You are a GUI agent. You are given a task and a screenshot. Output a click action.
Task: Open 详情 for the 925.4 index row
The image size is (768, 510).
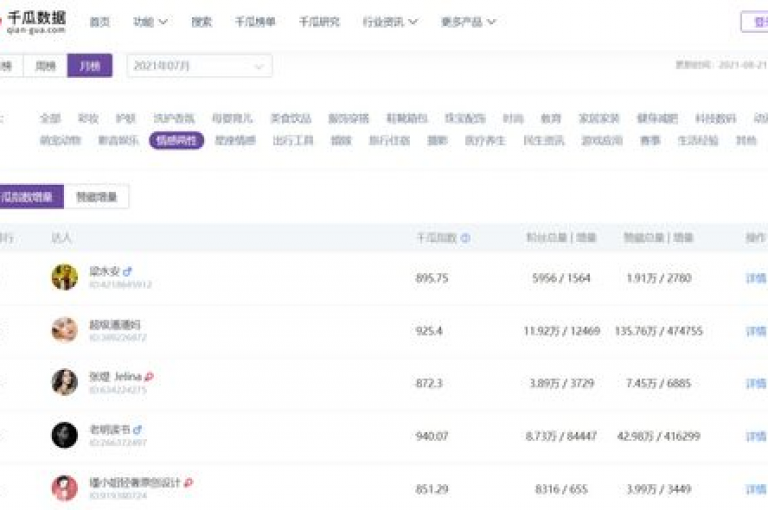coord(756,331)
